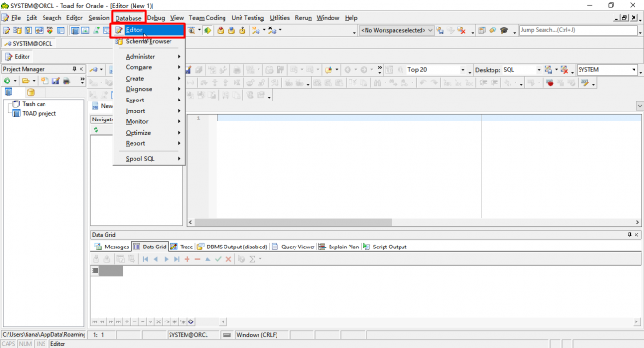Expand the Diagnose submenu

149,89
